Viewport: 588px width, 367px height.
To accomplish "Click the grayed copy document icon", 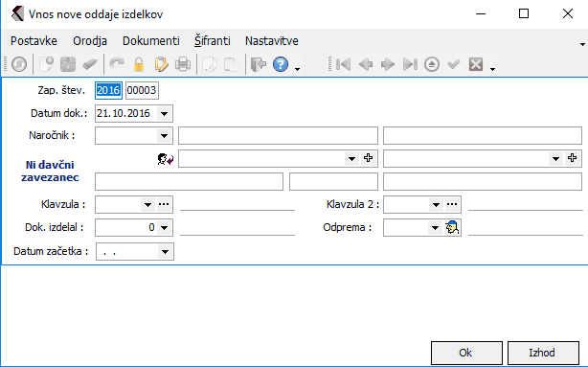I will [210, 64].
